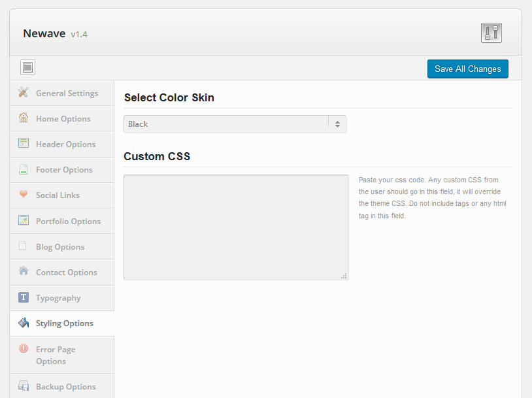Select the Blog Options tab

(61, 246)
